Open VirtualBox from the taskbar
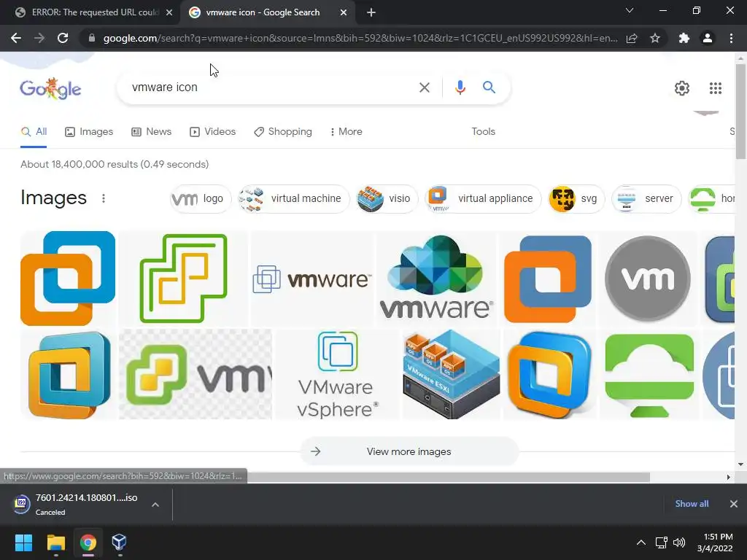Screen dimensions: 747x560 point(119,542)
